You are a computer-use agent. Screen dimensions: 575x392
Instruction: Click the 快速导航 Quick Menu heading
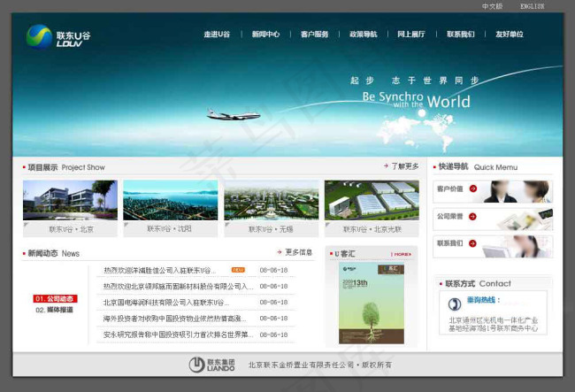[x=478, y=167]
